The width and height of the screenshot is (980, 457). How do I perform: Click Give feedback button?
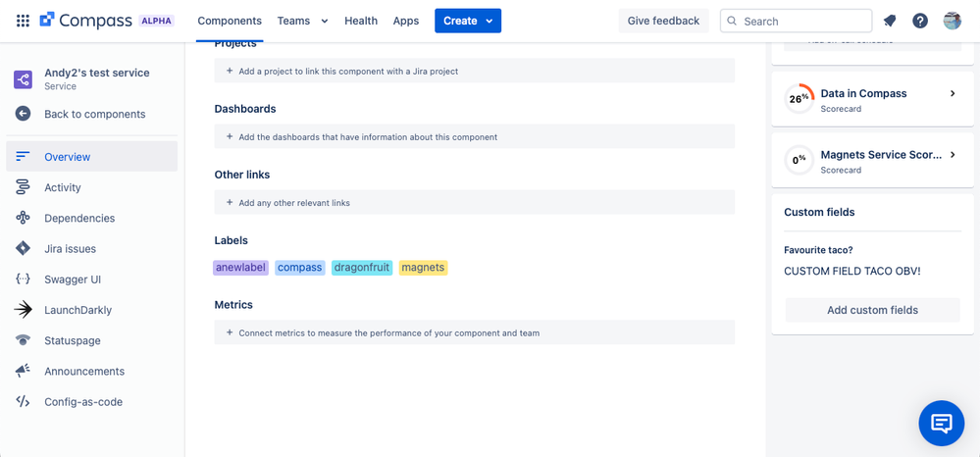pyautogui.click(x=663, y=21)
